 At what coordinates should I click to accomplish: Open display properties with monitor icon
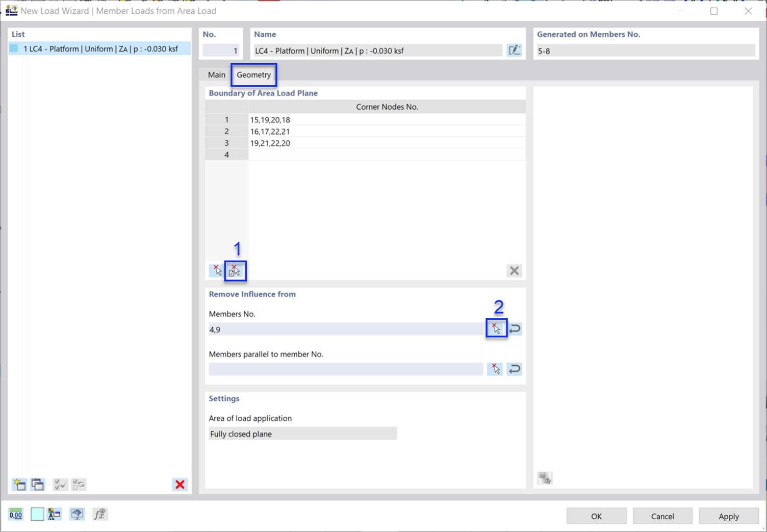tap(76, 514)
